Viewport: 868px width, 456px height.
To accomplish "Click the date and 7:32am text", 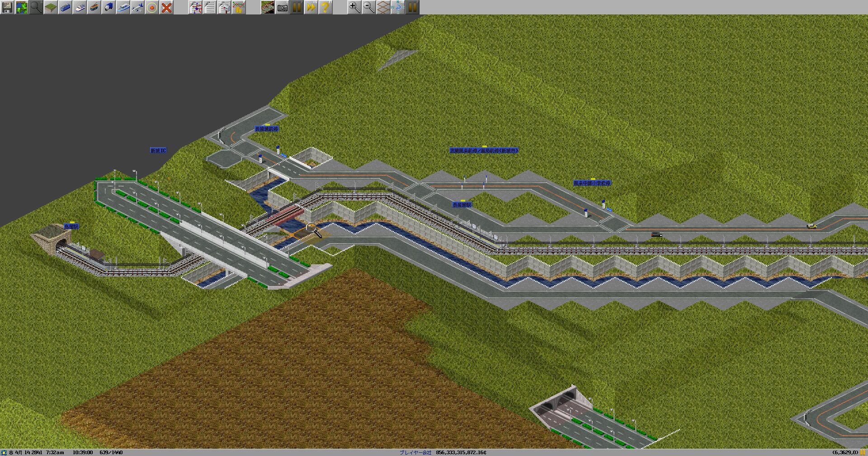I will tap(37, 452).
